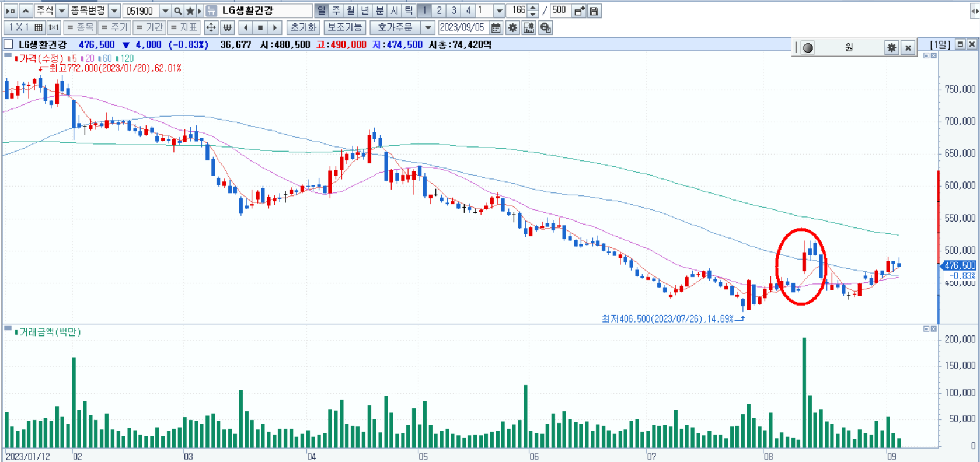Image resolution: width=980 pixels, height=462 pixels.
Task: Open the favorites star icon
Action: point(190,10)
